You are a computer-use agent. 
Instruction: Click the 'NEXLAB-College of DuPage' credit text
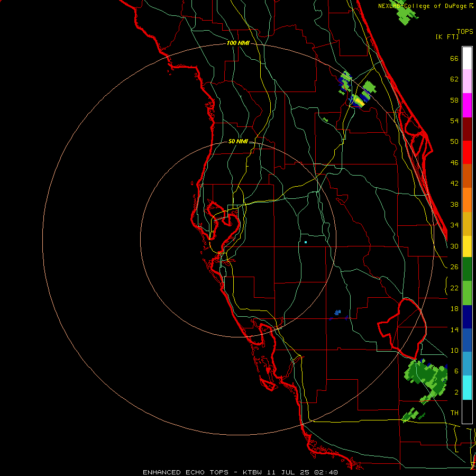pos(422,6)
